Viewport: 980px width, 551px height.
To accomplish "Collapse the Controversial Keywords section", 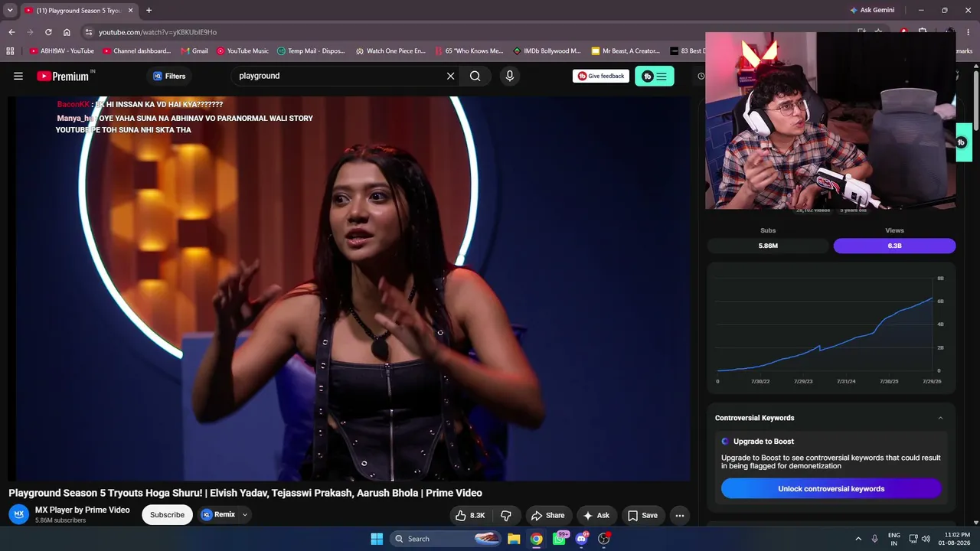I will point(940,418).
